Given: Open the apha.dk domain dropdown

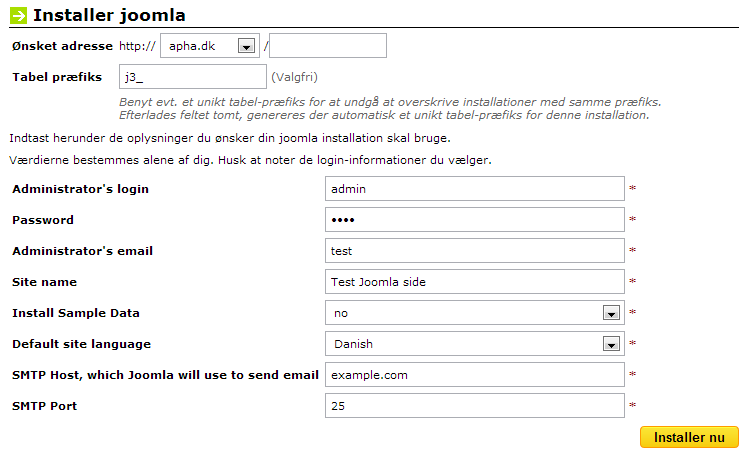Looking at the screenshot, I should [x=210, y=46].
